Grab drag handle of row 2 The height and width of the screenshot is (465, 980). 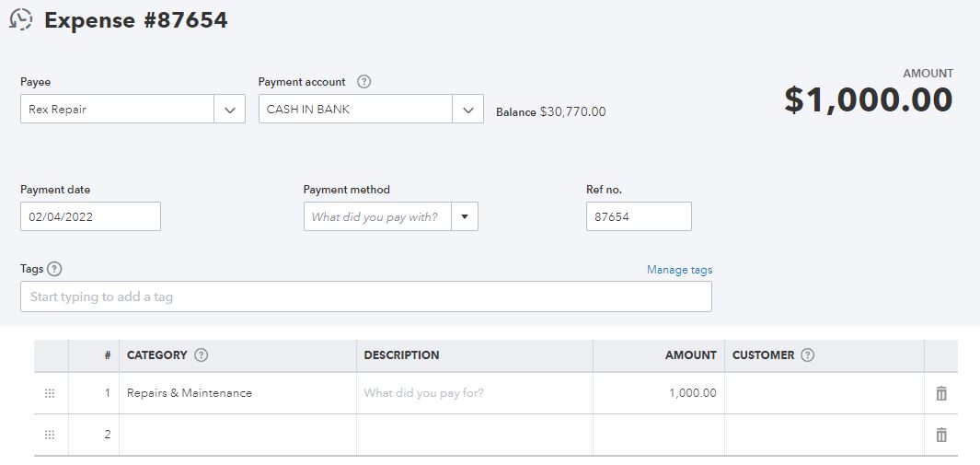[x=50, y=435]
